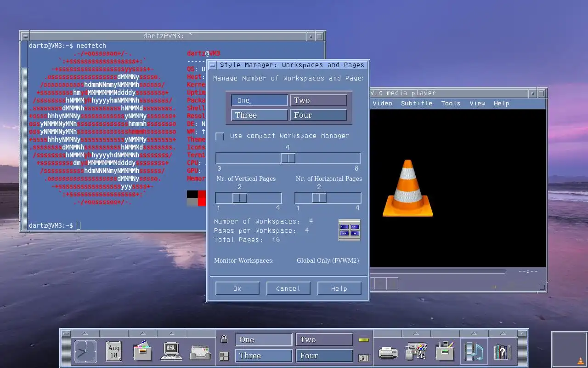
Task: Switch to workspace Four in front panel
Action: tap(324, 356)
